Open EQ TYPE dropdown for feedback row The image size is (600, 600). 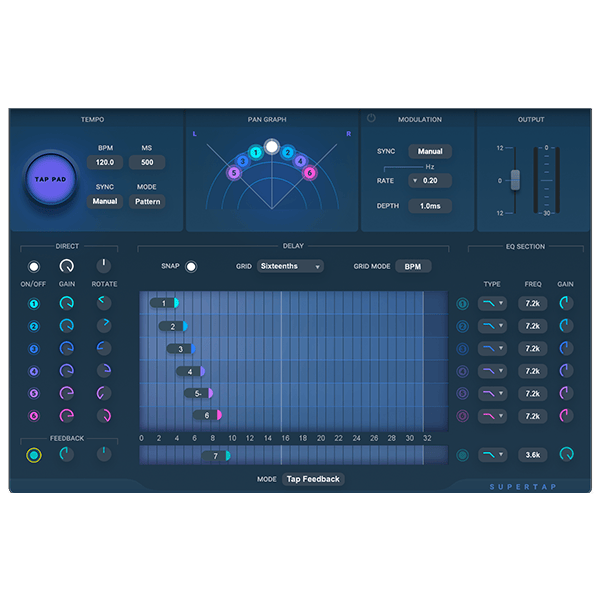pos(492,455)
